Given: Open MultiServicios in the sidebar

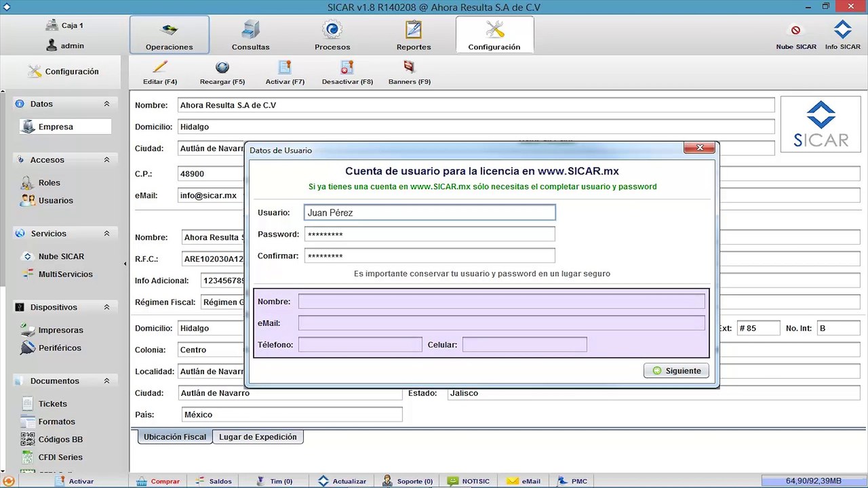Looking at the screenshot, I should click(57, 274).
